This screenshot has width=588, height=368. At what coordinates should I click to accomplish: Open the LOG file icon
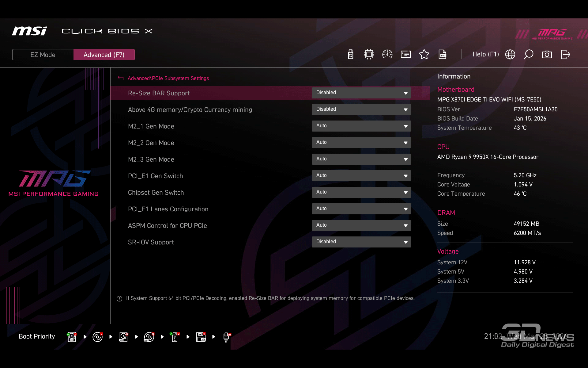pos(443,55)
